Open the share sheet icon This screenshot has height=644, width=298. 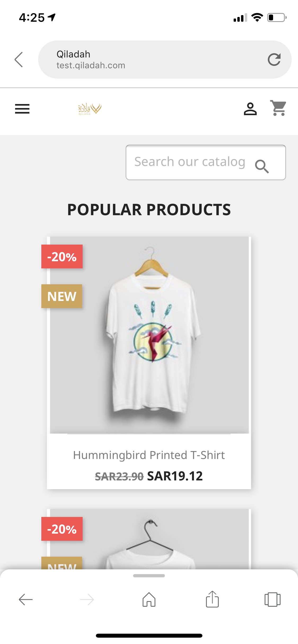(x=212, y=599)
